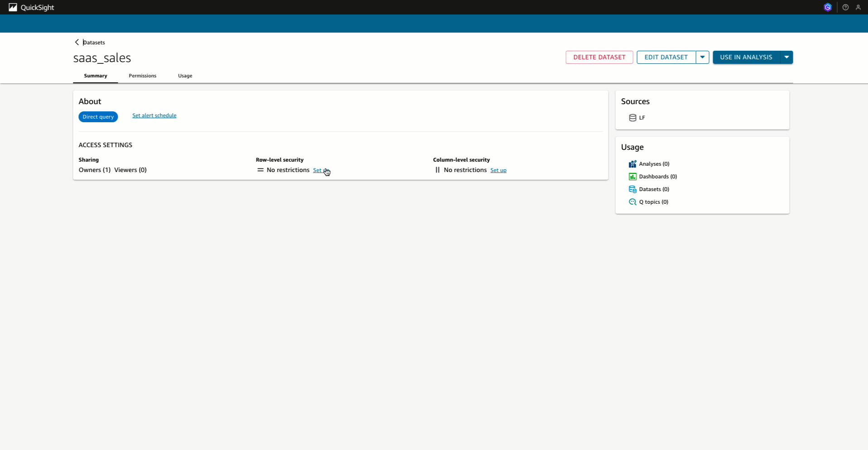Expand the Use in Analysis dropdown arrow
This screenshot has height=450, width=868.
pos(786,57)
